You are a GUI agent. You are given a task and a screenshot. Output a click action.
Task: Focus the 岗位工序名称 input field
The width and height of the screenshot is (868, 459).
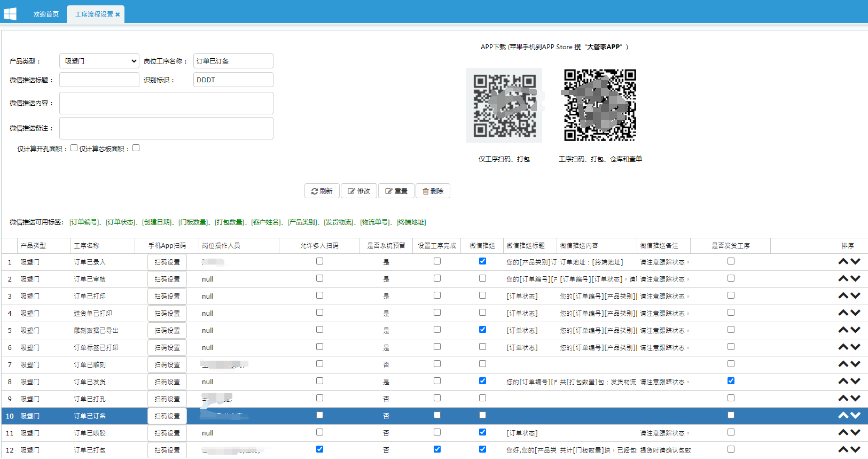(x=233, y=61)
